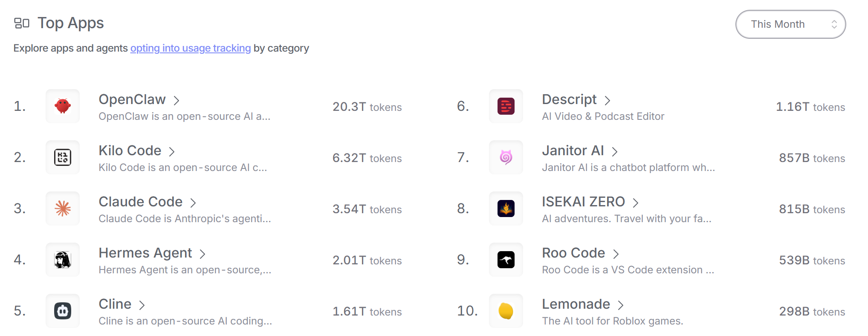Click the Hermes Agent portrait icon
This screenshot has height=336, width=868.
tap(63, 260)
